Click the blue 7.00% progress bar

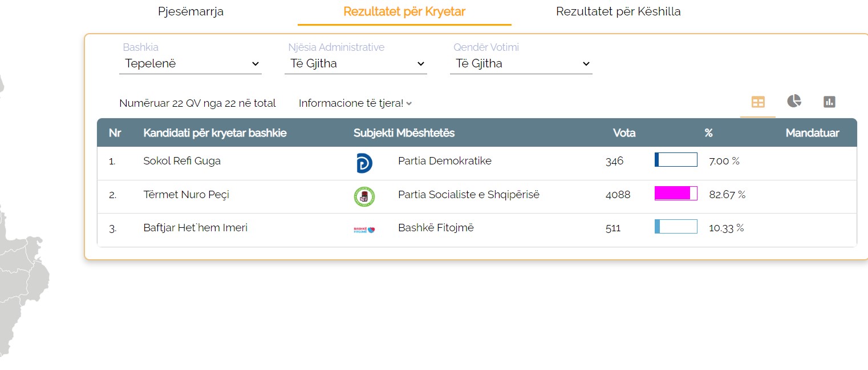pos(676,160)
